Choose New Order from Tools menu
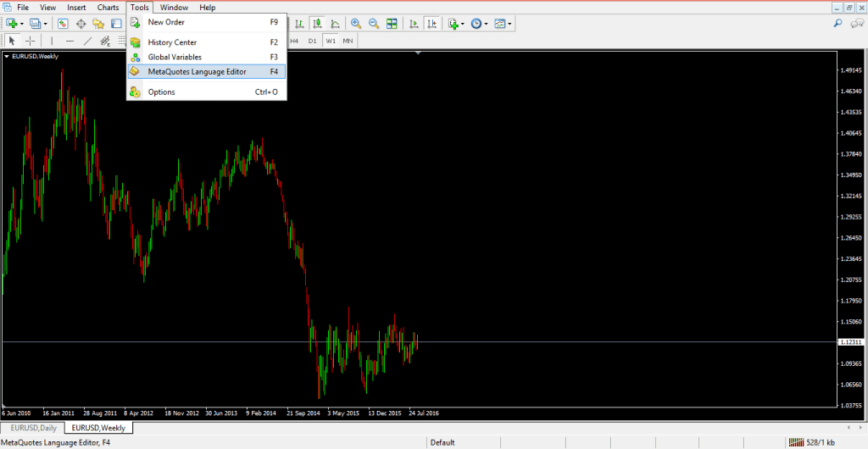Image resolution: width=868 pixels, height=449 pixels. 207,22
